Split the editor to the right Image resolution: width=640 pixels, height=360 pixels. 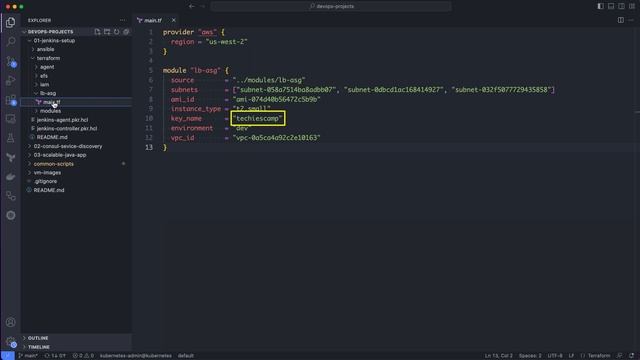(620, 20)
